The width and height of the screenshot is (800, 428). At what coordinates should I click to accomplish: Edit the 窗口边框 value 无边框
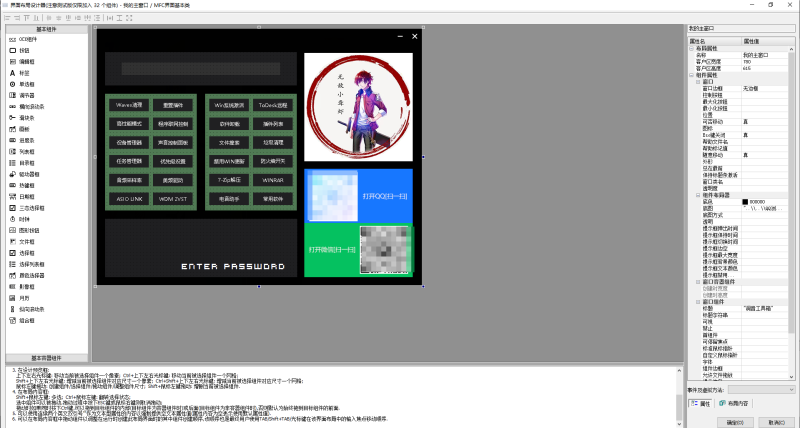click(765, 88)
